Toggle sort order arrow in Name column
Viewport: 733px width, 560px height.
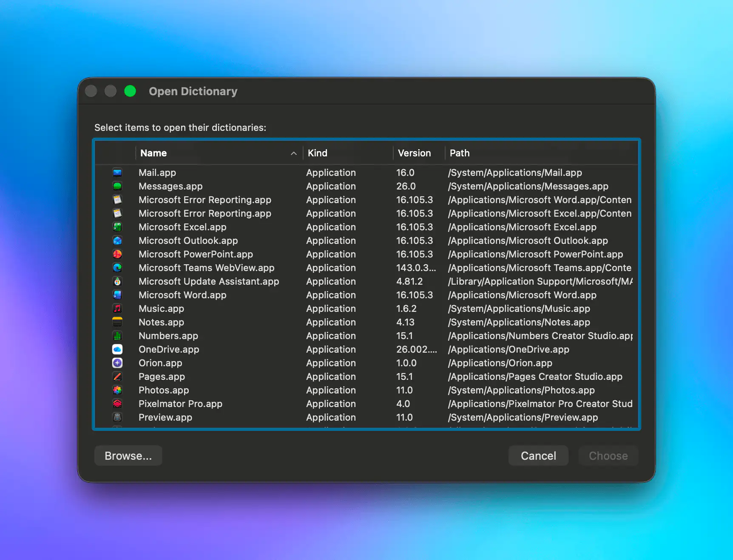pyautogui.click(x=293, y=153)
